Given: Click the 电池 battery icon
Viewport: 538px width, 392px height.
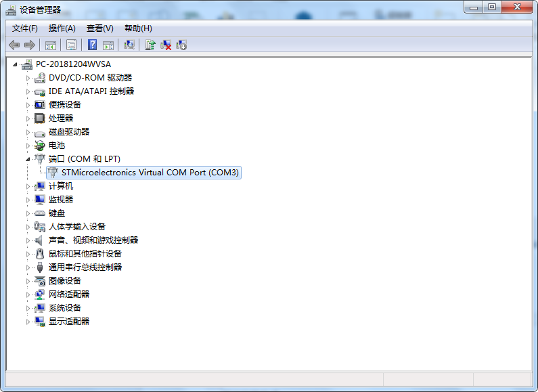Looking at the screenshot, I should tap(40, 146).
